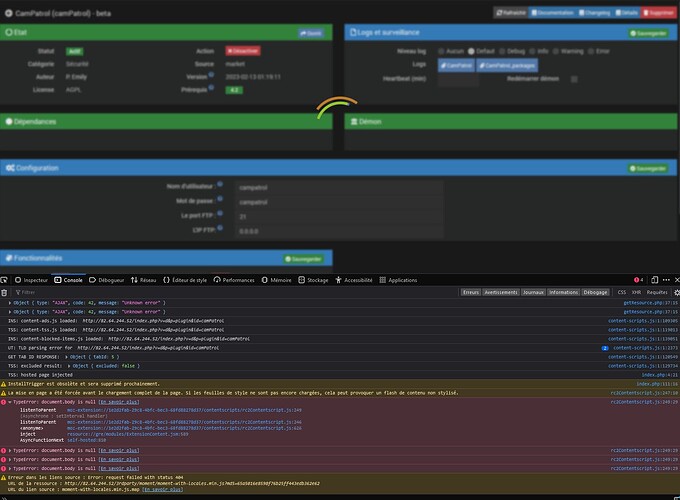This screenshot has height=500, width=680.
Task: Switch to the Accessibilité tab
Action: tap(354, 280)
